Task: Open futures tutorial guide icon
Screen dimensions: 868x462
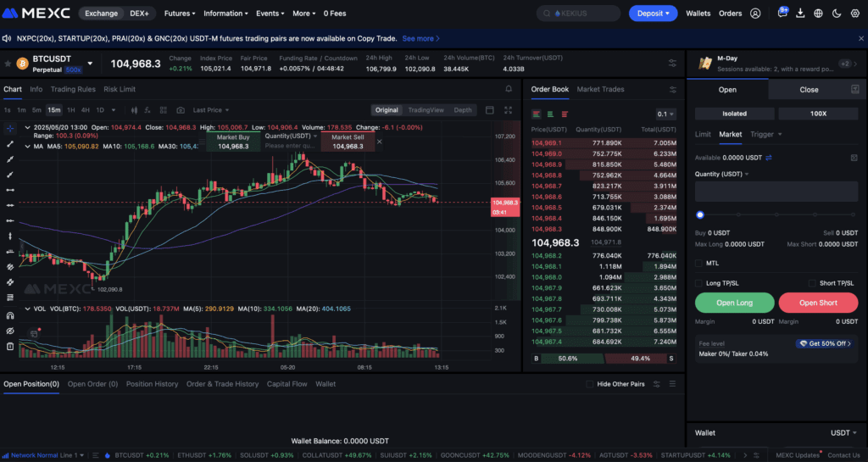Action: [x=854, y=90]
